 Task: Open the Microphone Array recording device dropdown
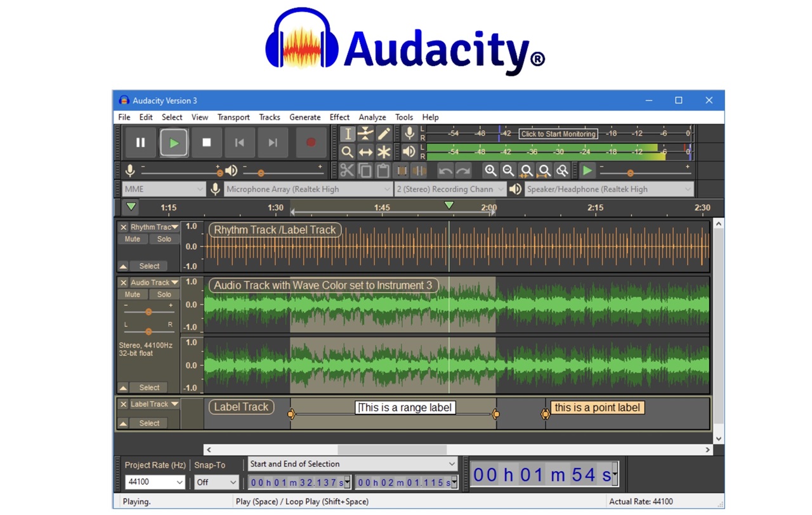[308, 189]
